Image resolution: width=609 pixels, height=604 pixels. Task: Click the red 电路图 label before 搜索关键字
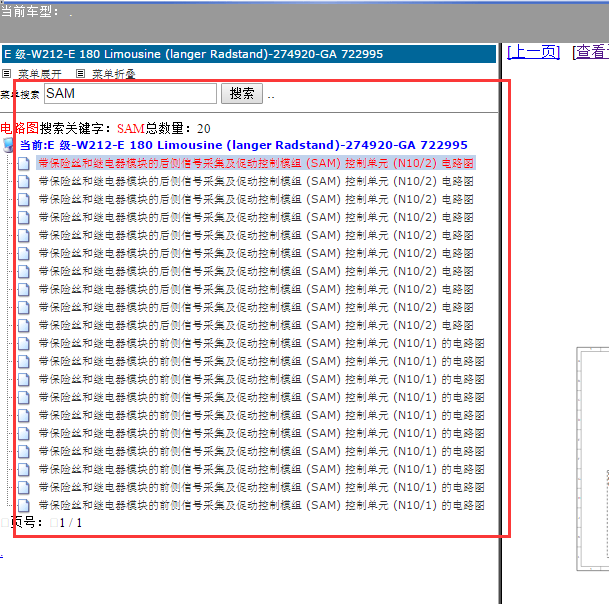click(x=19, y=128)
